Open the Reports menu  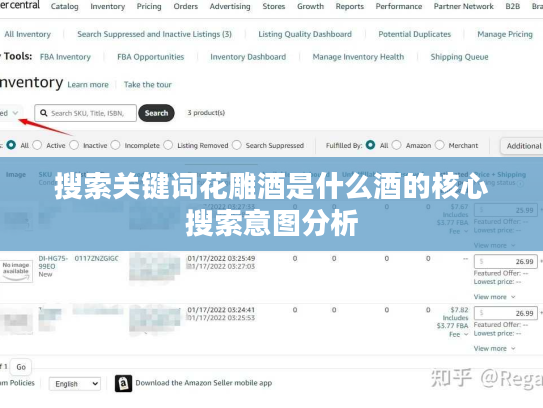pyautogui.click(x=350, y=7)
